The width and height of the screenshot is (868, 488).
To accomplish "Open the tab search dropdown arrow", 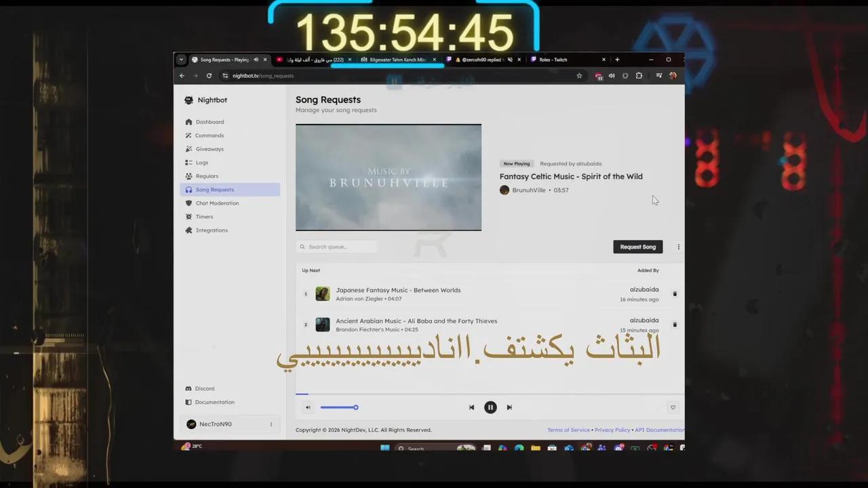I will [181, 60].
